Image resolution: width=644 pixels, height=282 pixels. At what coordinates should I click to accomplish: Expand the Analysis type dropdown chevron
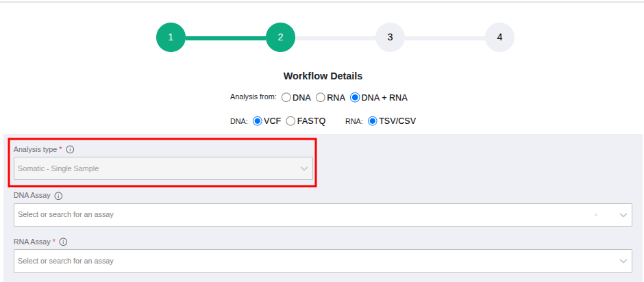304,168
